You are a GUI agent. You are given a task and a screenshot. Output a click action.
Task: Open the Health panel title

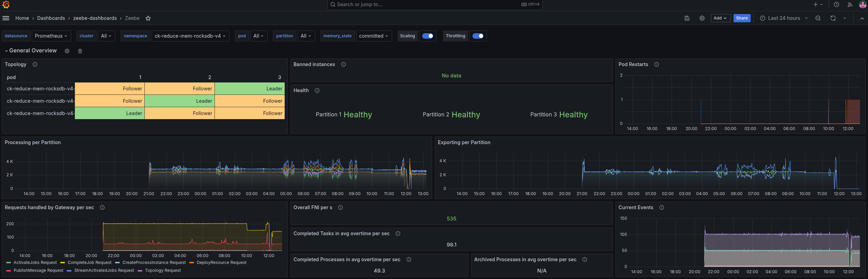click(301, 90)
